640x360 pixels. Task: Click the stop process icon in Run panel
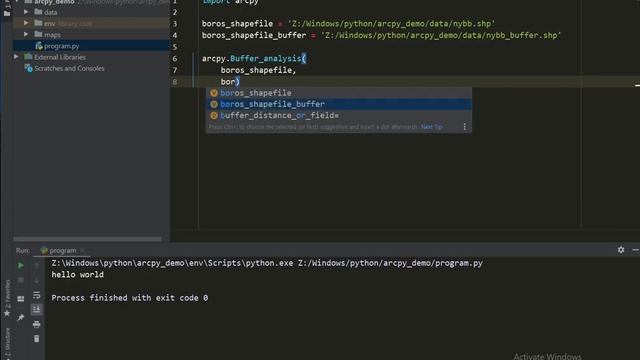20,280
